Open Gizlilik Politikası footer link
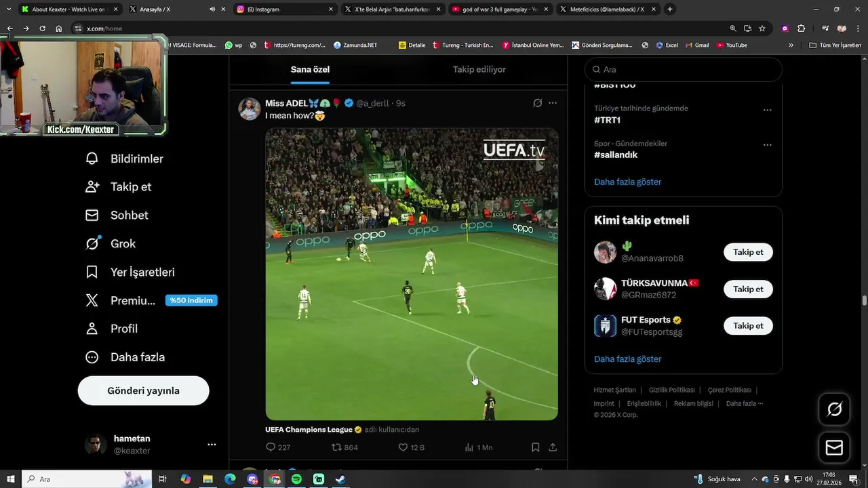This screenshot has width=868, height=488. pos(671,390)
